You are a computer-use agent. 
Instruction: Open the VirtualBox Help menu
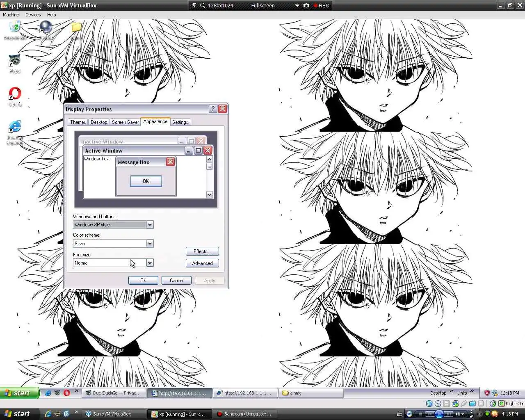pyautogui.click(x=51, y=15)
